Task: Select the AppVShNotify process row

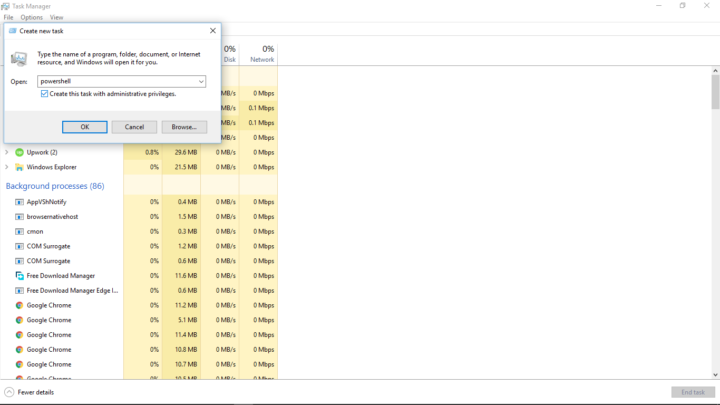Action: 139,202
